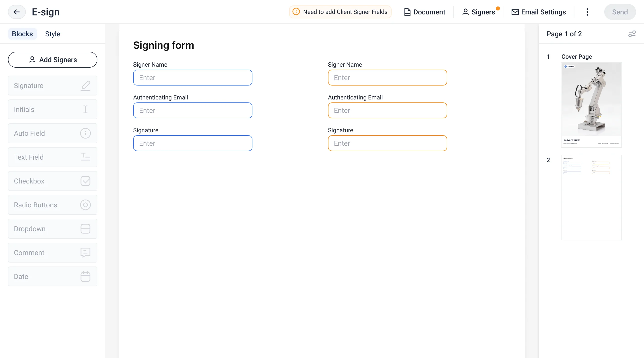Viewport: 644px width, 358px height.
Task: Select the Text Field block
Action: (52, 157)
